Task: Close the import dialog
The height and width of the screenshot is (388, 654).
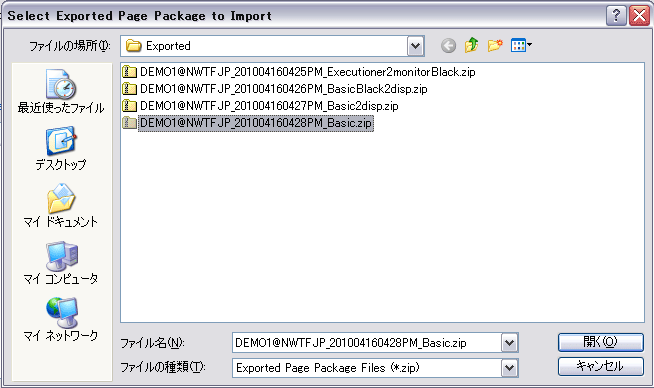Action: tap(639, 16)
